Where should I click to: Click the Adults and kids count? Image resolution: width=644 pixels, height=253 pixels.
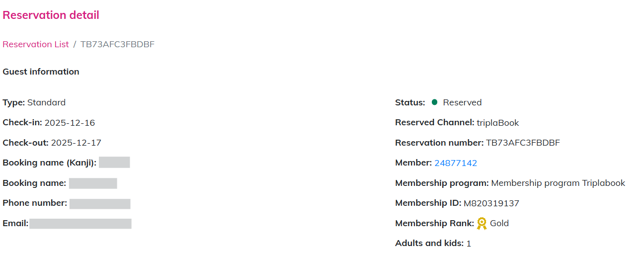point(469,244)
